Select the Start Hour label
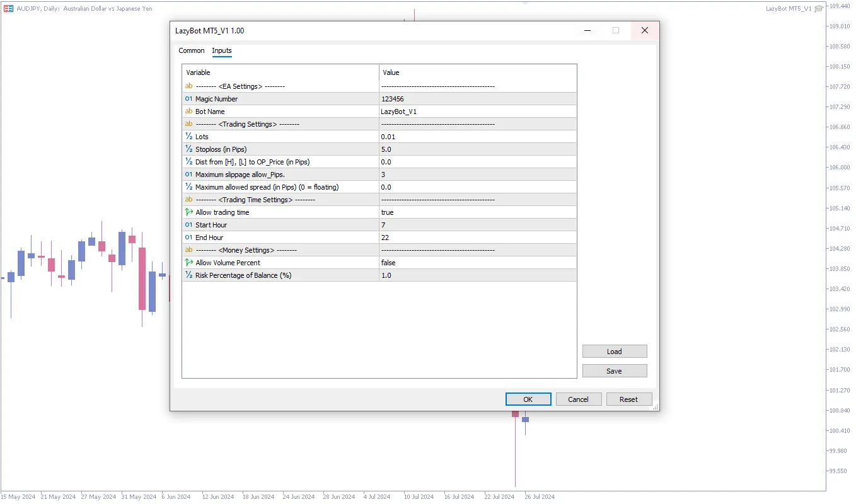The image size is (856, 504). pos(211,225)
